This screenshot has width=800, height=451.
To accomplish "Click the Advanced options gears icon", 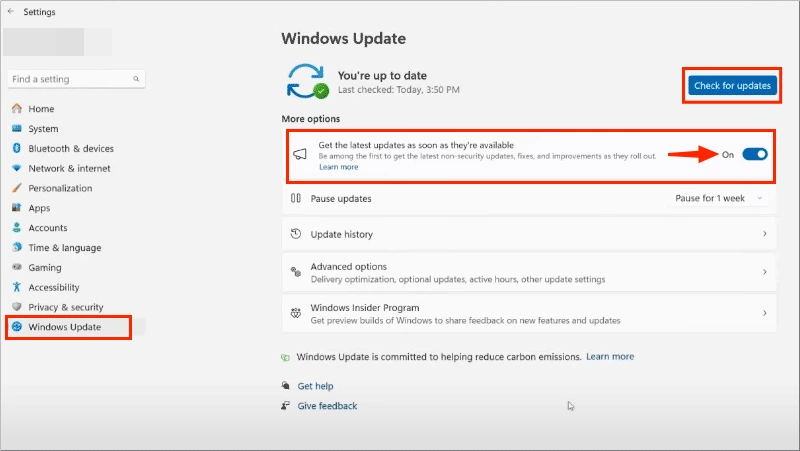I will pos(296,272).
